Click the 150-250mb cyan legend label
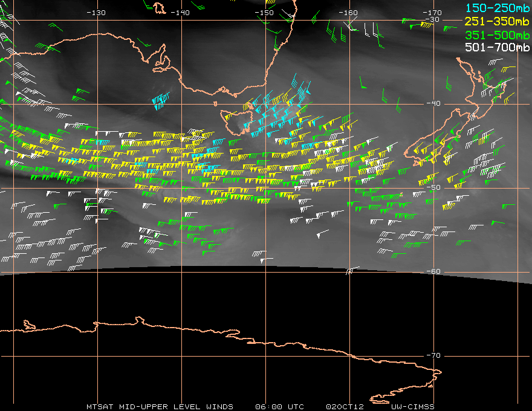This screenshot has width=532, height=411. (x=498, y=8)
